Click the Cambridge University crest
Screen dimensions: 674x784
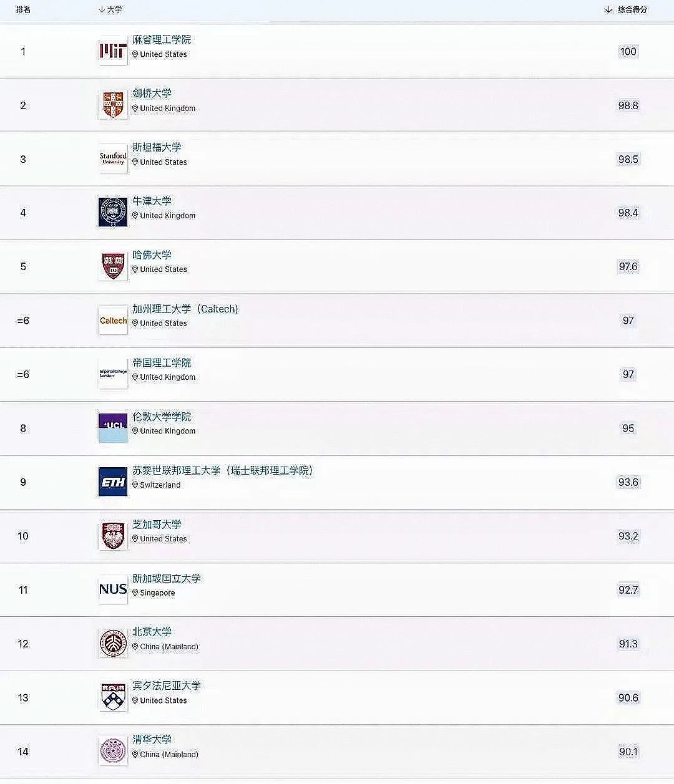click(x=113, y=105)
